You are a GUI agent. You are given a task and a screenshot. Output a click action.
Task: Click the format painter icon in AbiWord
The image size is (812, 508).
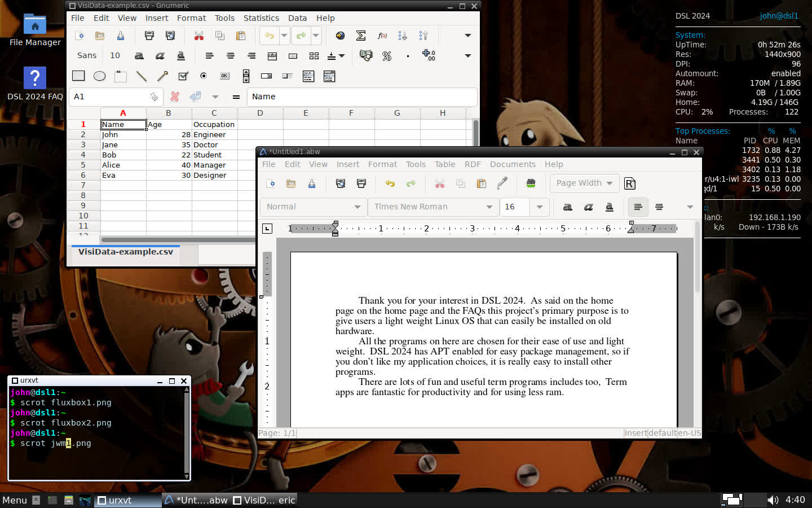coord(502,183)
